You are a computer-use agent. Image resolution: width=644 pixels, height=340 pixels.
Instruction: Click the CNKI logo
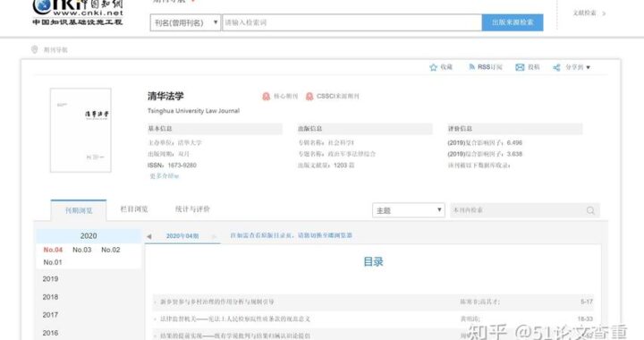point(78,13)
